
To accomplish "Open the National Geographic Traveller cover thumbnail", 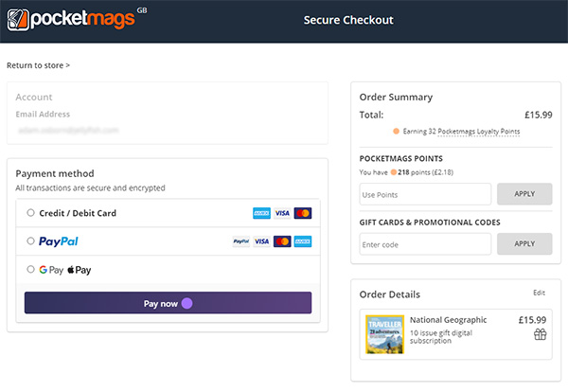I will tap(384, 334).
